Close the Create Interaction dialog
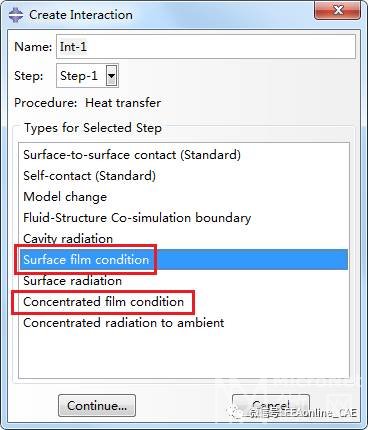 point(337,11)
